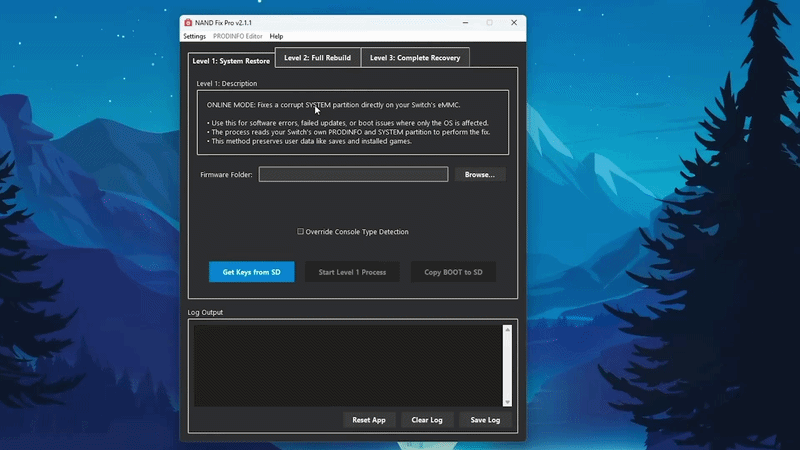Click Get Keys from SD button

[252, 272]
